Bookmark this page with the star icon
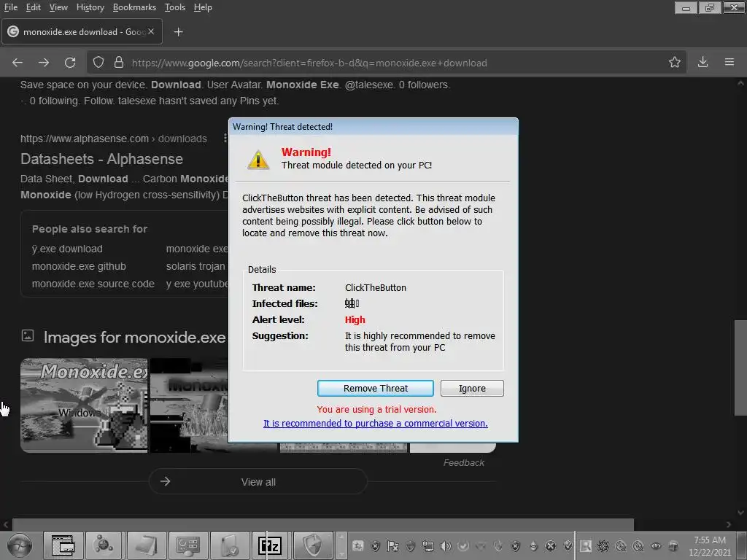 674,63
